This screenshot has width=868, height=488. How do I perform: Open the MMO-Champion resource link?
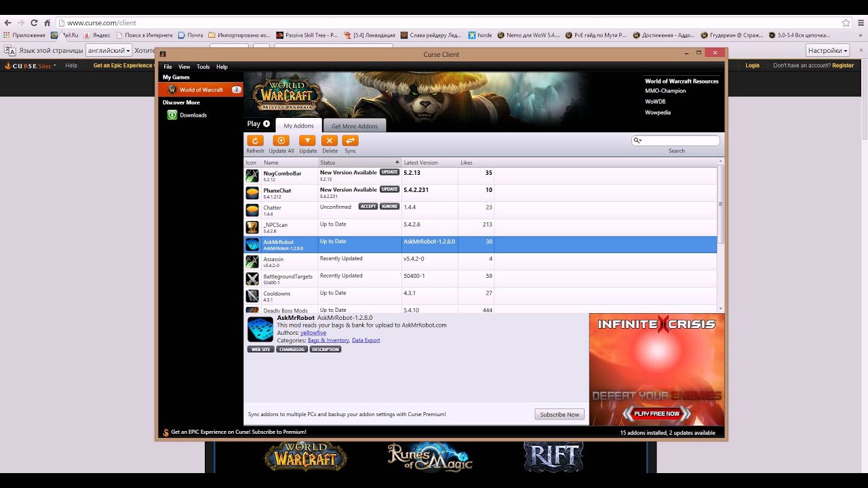click(665, 91)
